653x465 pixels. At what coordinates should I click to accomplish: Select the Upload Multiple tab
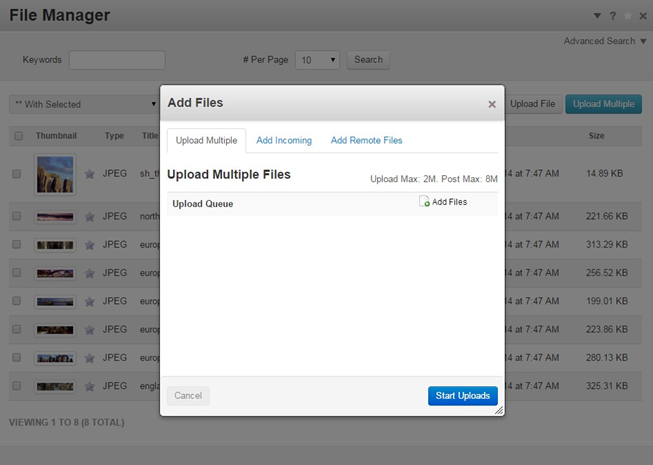(206, 141)
